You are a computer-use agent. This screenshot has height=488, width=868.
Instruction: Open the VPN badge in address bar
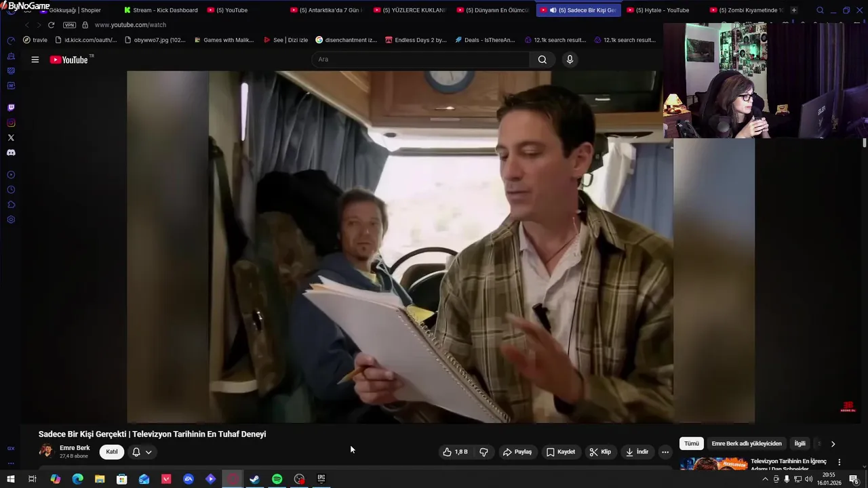point(69,25)
